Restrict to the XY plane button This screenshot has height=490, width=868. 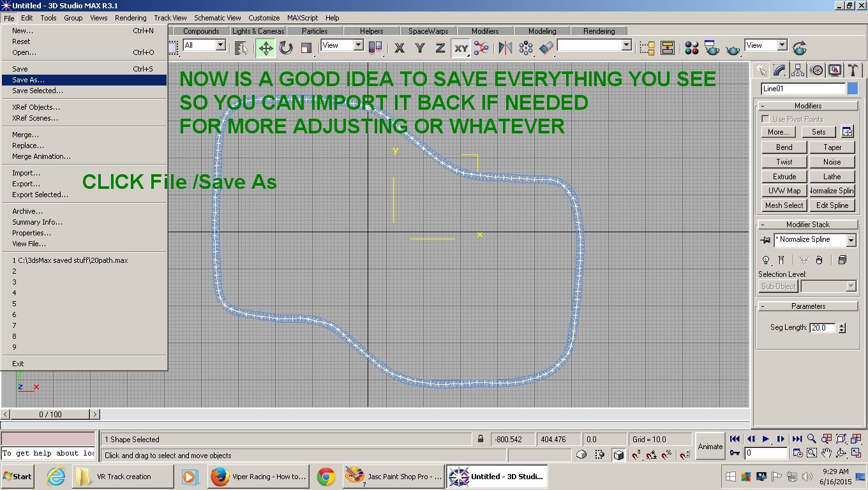pyautogui.click(x=461, y=48)
